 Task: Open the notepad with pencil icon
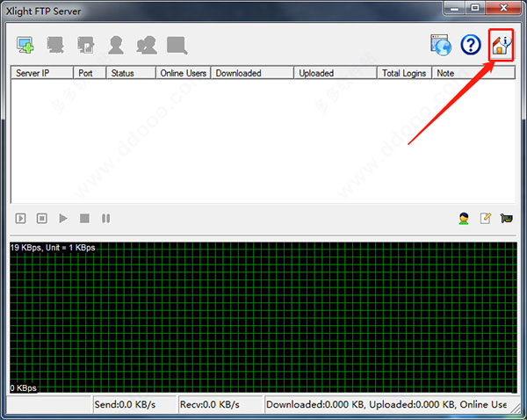click(486, 219)
